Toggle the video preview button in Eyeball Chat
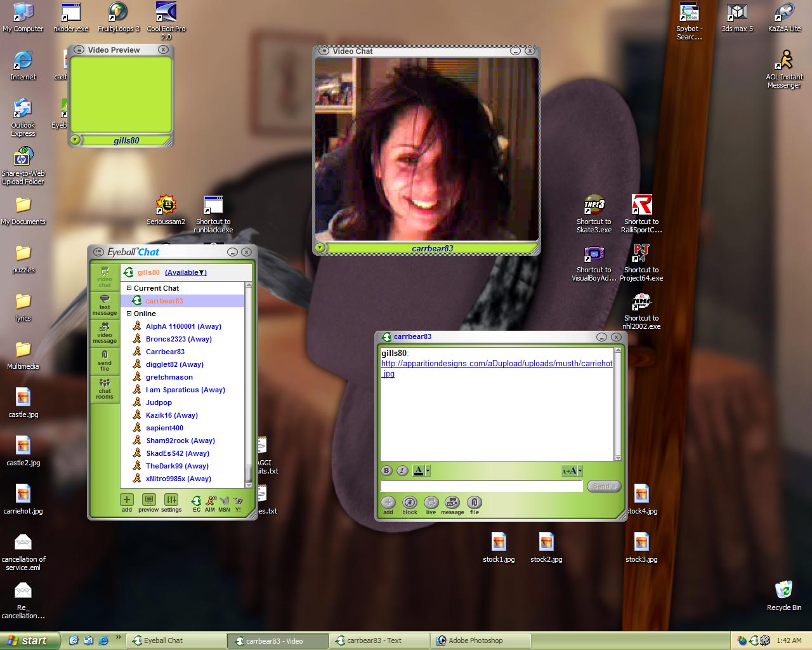The image size is (812, 650). click(x=148, y=500)
